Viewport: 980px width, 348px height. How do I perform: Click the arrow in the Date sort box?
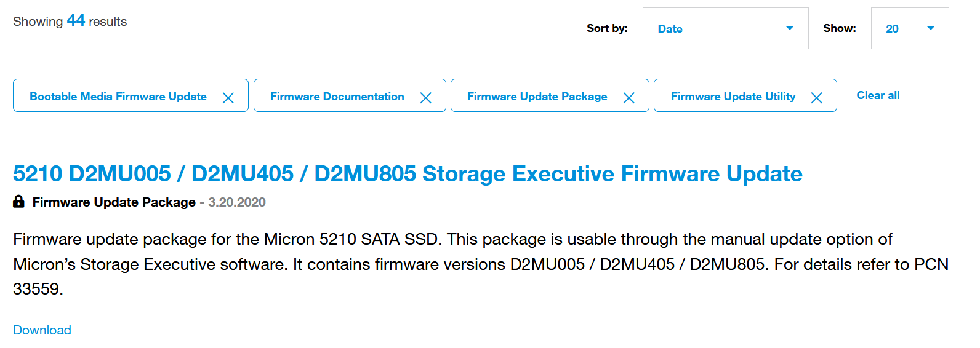790,28
